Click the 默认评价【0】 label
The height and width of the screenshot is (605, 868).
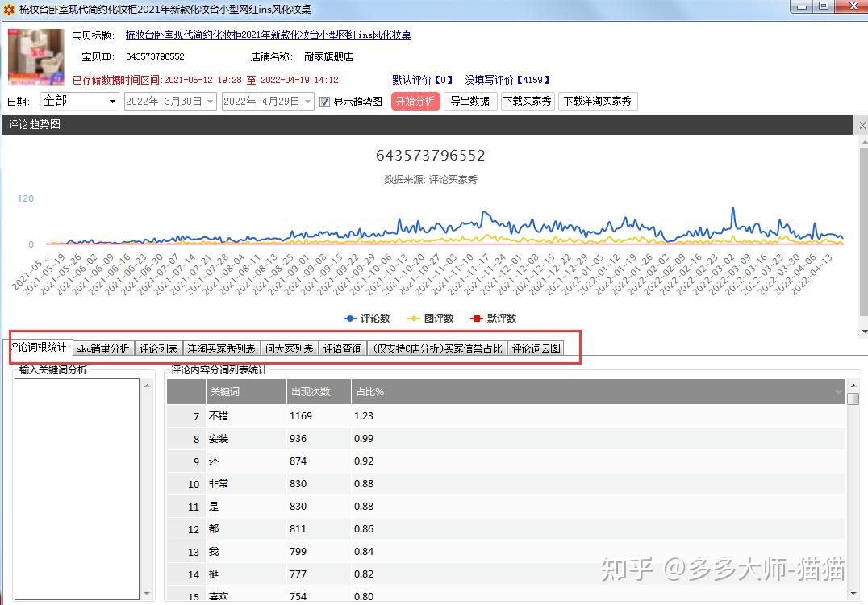click(423, 80)
